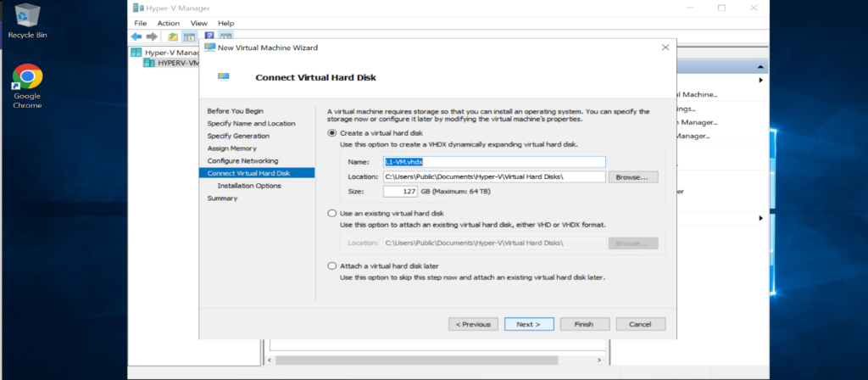The width and height of the screenshot is (868, 380).
Task: Select the HYPERV-VM server node in tree
Action: coord(171,63)
